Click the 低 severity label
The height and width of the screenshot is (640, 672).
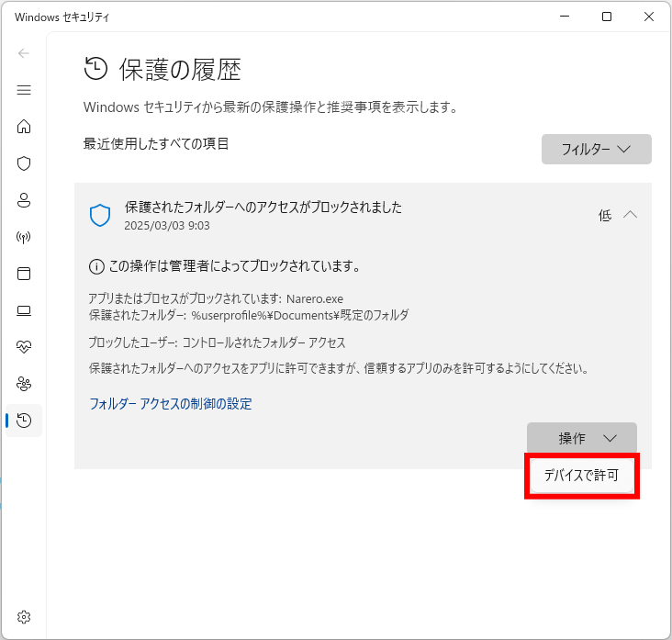pos(605,215)
